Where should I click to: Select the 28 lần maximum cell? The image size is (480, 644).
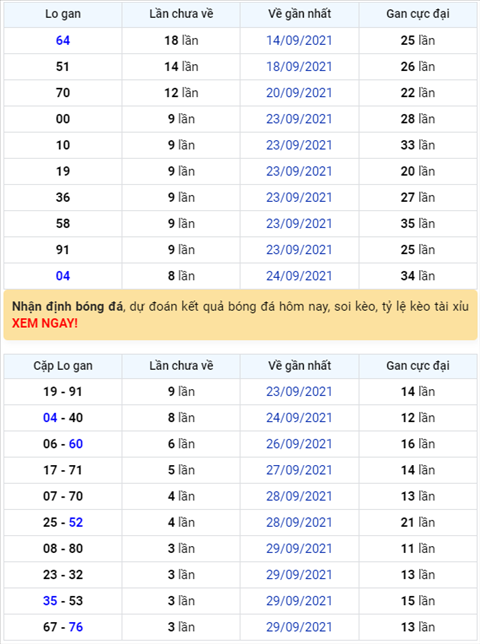(x=418, y=119)
